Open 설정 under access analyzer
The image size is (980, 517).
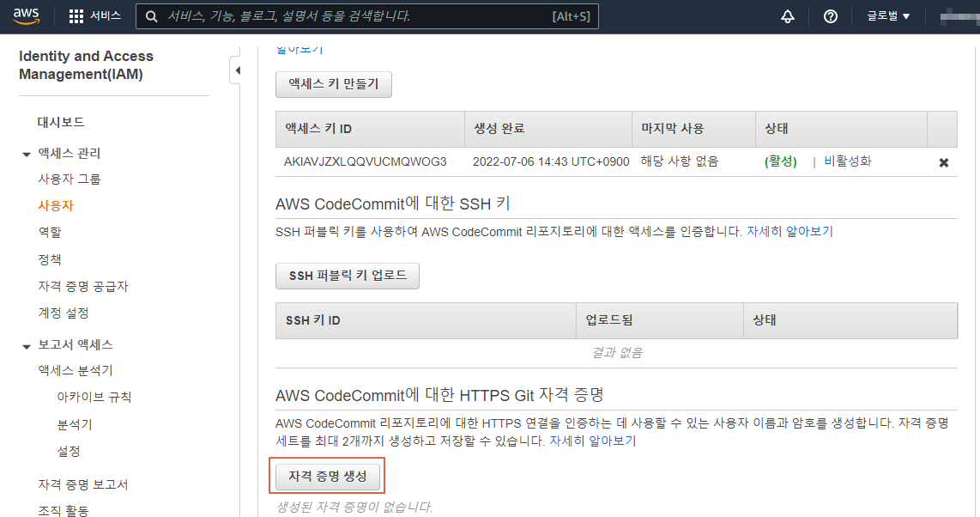click(x=69, y=452)
